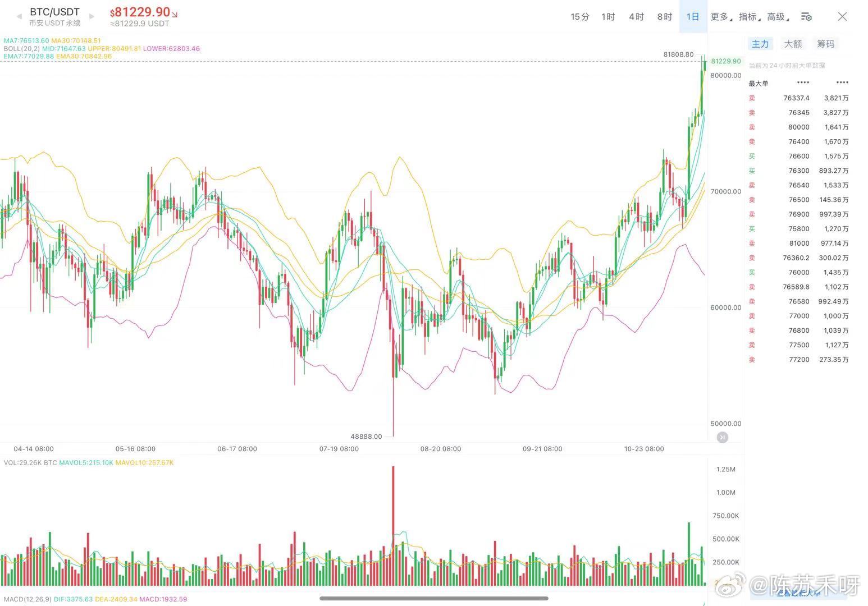This screenshot has width=868, height=606.
Task: Select the buy order row at 76600
Action: (798, 157)
